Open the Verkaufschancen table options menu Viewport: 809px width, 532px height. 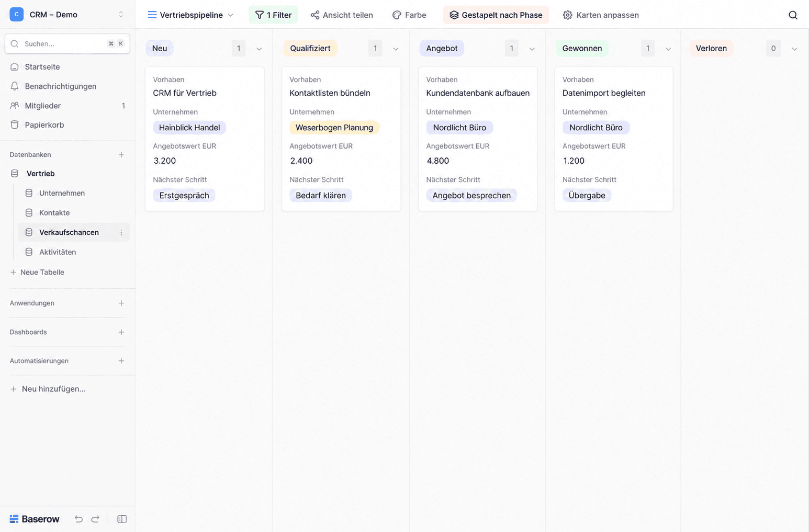121,232
